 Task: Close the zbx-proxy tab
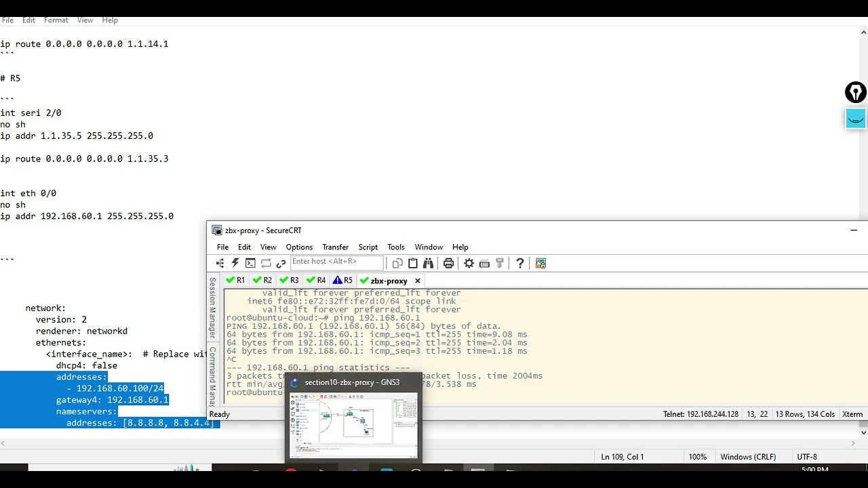[x=418, y=281]
